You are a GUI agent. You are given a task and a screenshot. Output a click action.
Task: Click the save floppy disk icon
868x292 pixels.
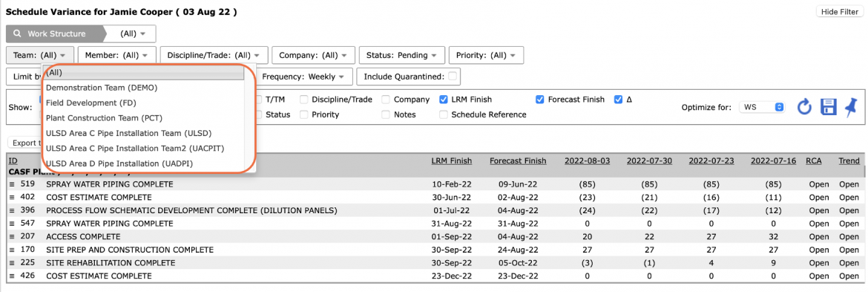coord(828,107)
